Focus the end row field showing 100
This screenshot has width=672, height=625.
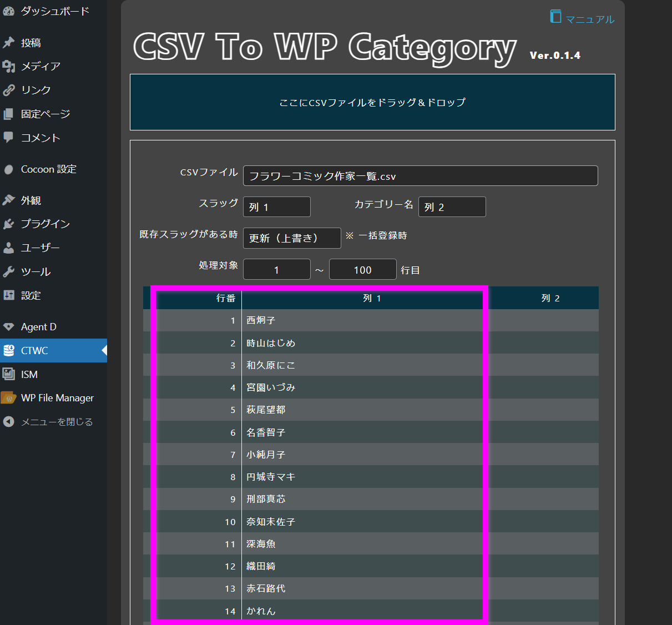click(363, 270)
